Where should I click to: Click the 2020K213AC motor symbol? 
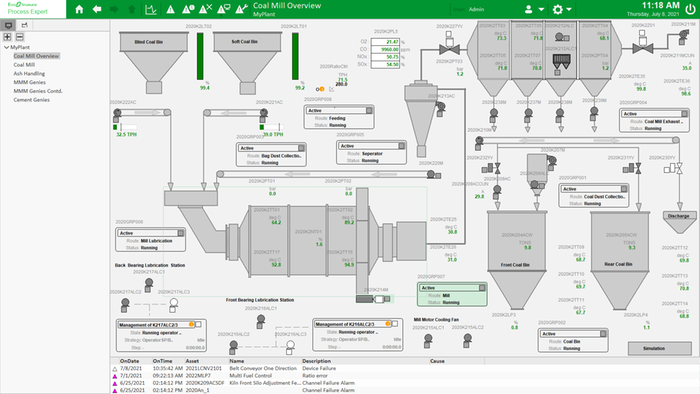point(441,108)
